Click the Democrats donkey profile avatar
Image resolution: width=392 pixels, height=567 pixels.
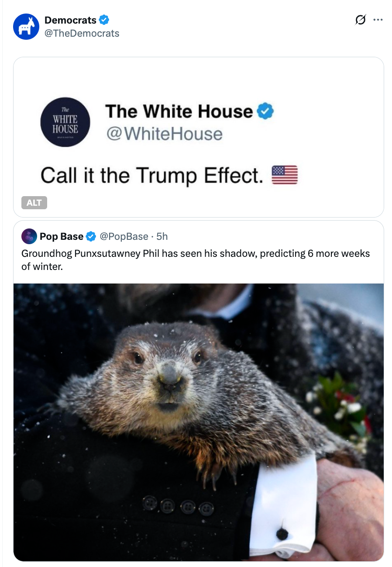(26, 27)
